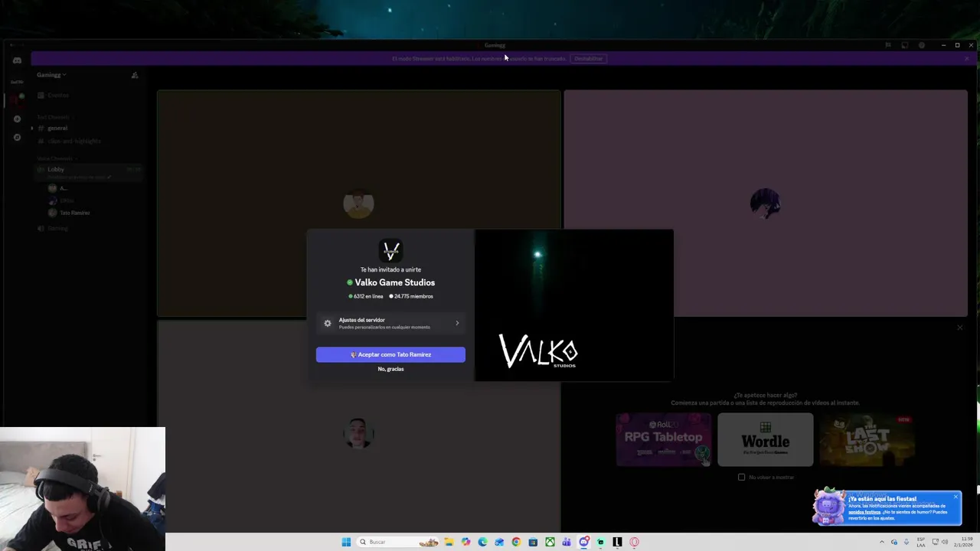Close festive notifications popup
This screenshot has width=980, height=551.
(x=955, y=497)
